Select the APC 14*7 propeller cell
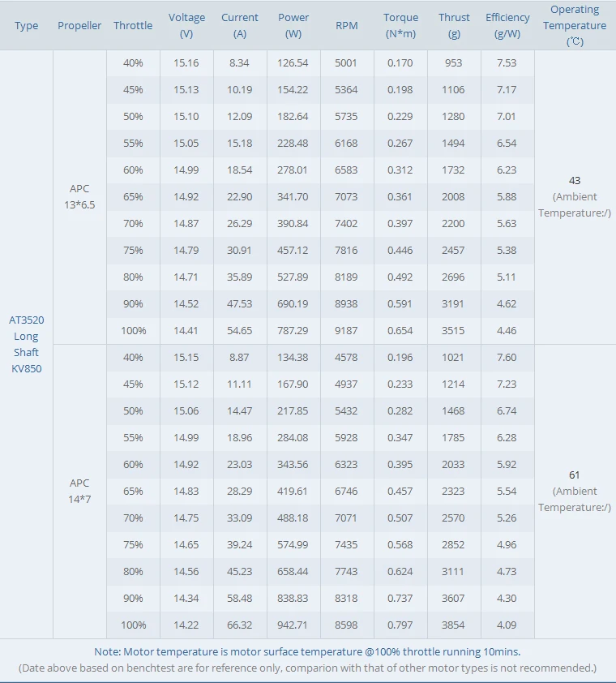The image size is (616, 683). tap(79, 491)
